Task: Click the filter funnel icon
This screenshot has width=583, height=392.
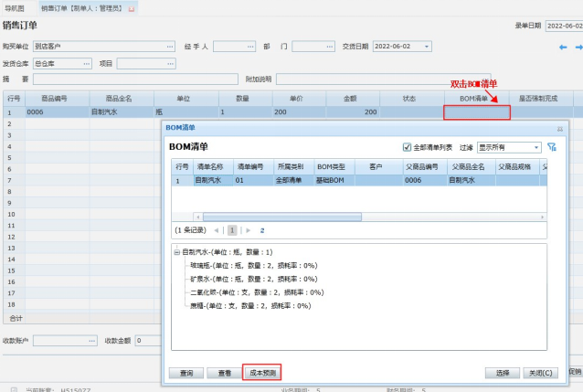Action: tap(552, 147)
